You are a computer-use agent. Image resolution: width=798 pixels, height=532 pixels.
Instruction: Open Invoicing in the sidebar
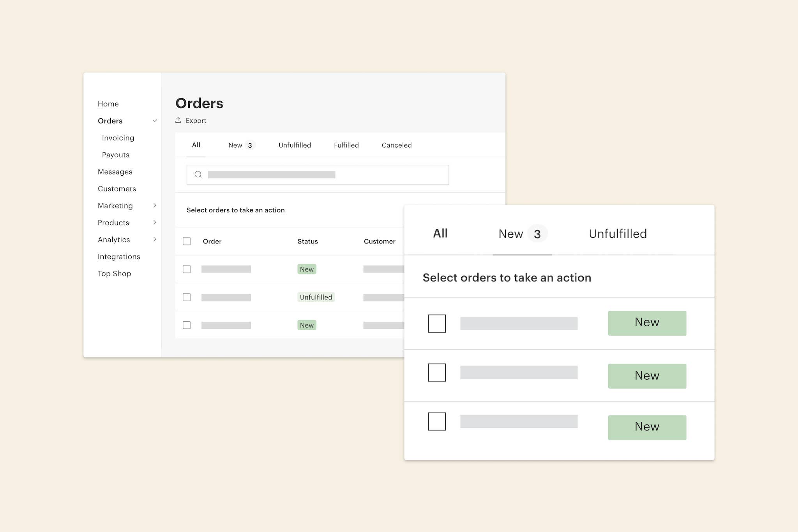tap(118, 138)
